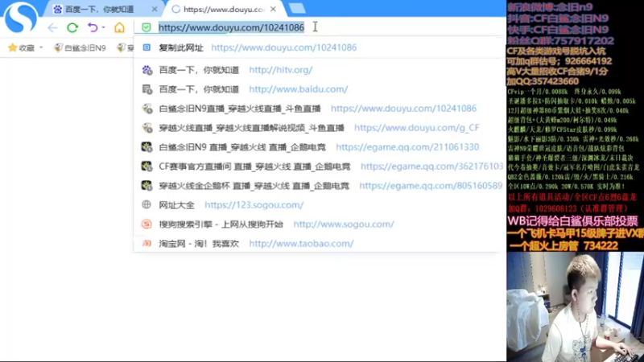
Task: Click the 收藏 favorites star icon
Action: (x=12, y=48)
